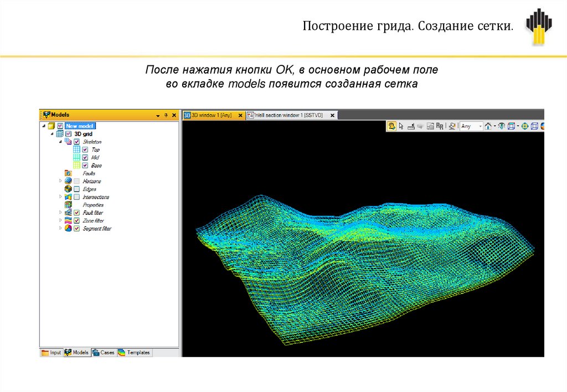Activate the arrow select/pick tool

pyautogui.click(x=400, y=126)
